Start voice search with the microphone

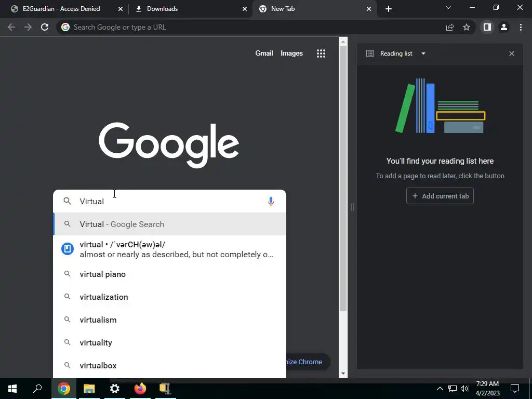pos(271,201)
